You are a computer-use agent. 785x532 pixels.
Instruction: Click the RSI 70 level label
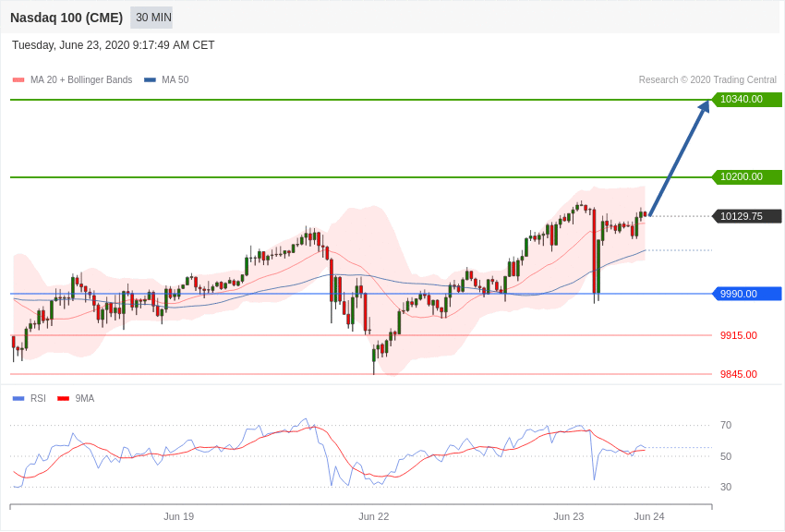click(x=726, y=425)
